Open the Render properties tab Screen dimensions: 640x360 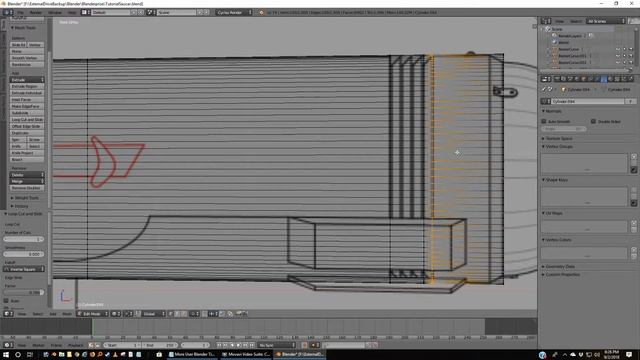(x=557, y=79)
